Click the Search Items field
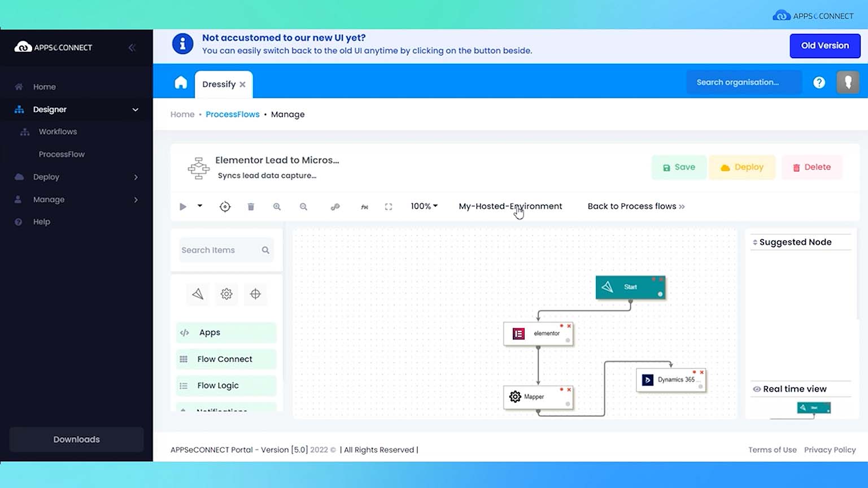The height and width of the screenshot is (488, 868). point(226,250)
